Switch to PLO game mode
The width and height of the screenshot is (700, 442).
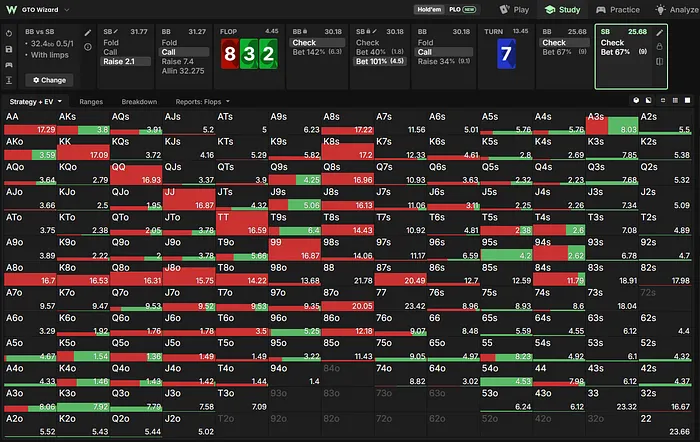click(462, 9)
